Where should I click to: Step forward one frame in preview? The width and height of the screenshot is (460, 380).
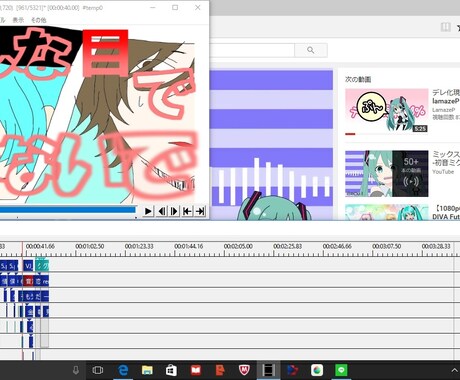pyautogui.click(x=174, y=211)
